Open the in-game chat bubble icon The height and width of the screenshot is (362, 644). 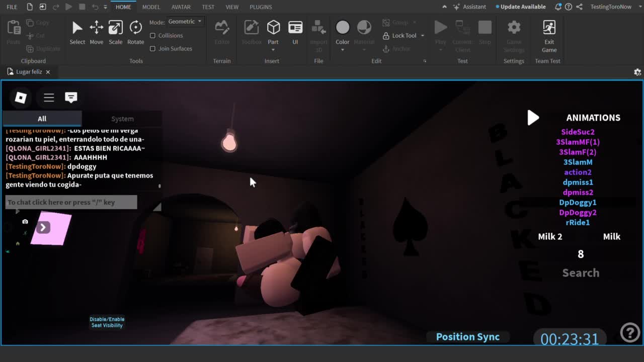pos(71,98)
